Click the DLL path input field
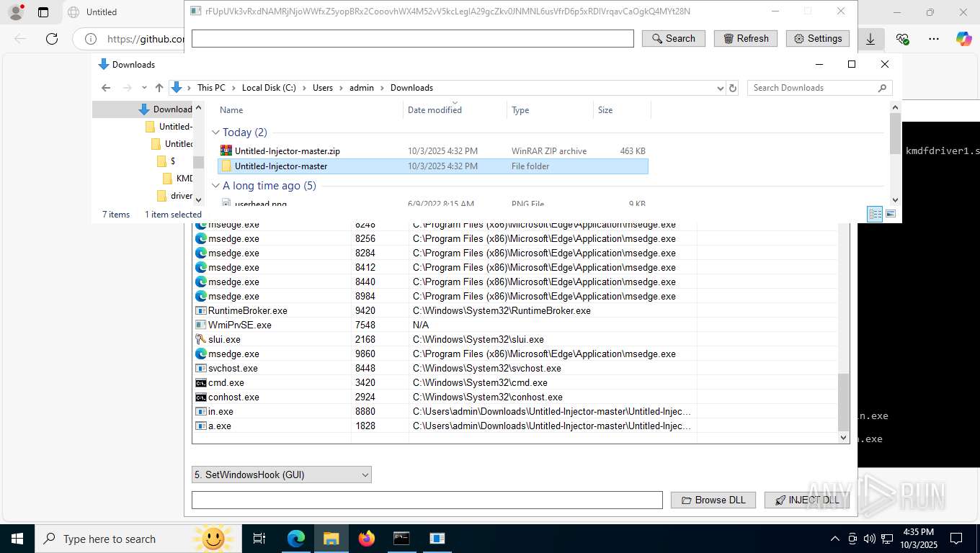 [x=427, y=500]
